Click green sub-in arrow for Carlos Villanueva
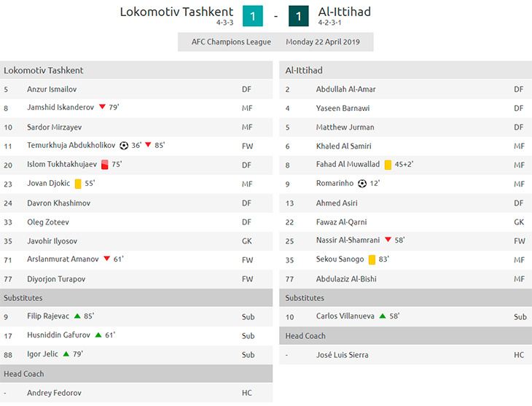The height and width of the screenshot is (406, 532). point(383,316)
